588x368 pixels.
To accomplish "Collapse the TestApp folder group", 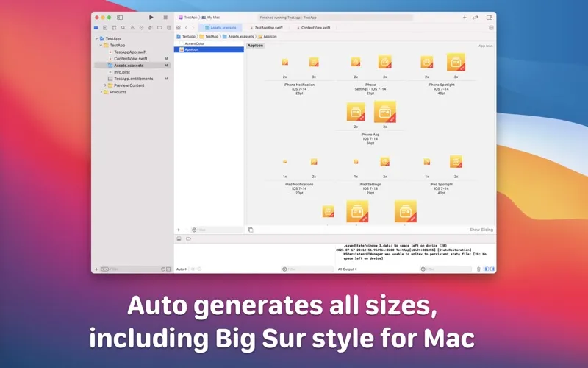I will [101, 45].
